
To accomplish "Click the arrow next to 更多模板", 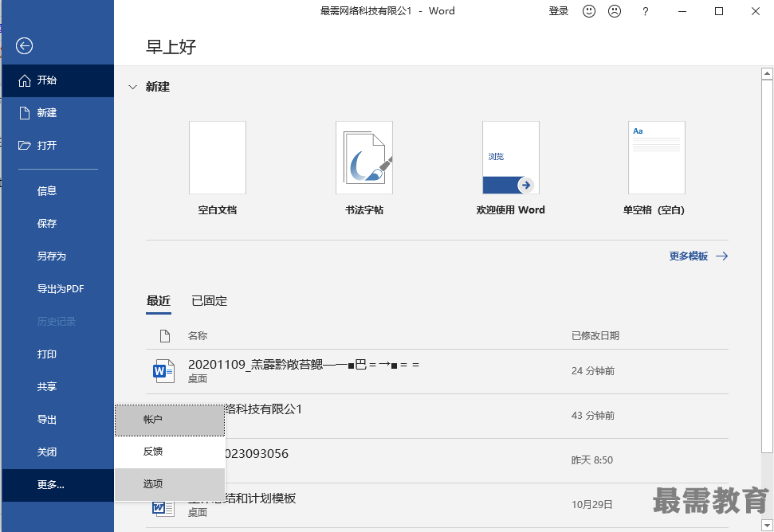I will click(721, 256).
